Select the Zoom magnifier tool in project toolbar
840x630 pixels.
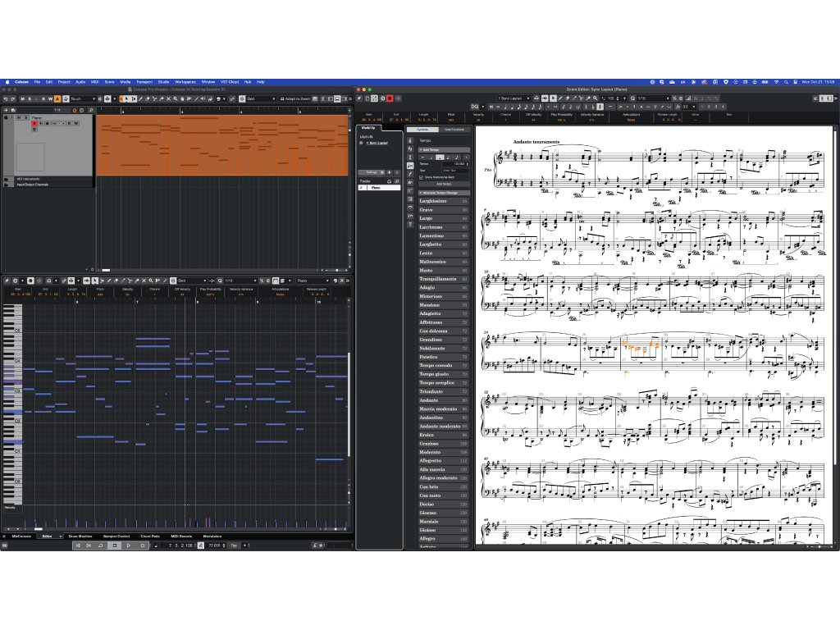(x=176, y=98)
